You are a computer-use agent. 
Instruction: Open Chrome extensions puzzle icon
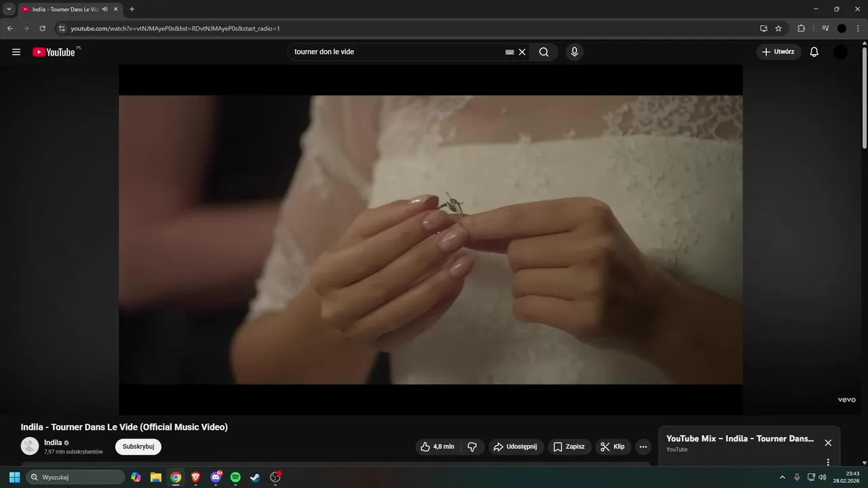click(x=802, y=28)
